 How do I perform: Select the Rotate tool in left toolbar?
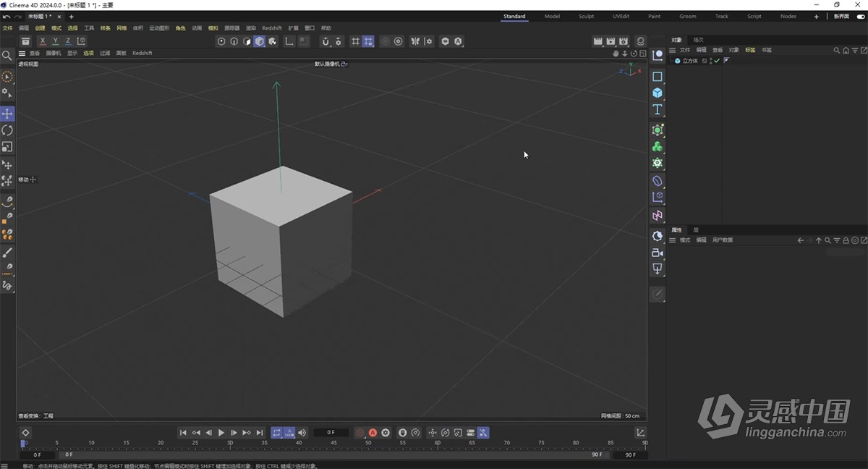click(7, 130)
